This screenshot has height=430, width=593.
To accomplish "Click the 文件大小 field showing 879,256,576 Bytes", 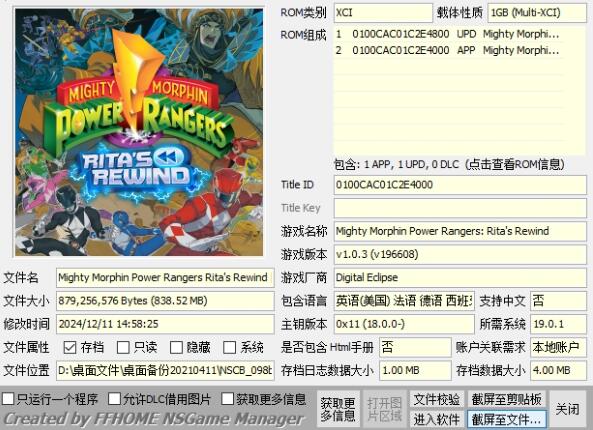I will click(165, 301).
